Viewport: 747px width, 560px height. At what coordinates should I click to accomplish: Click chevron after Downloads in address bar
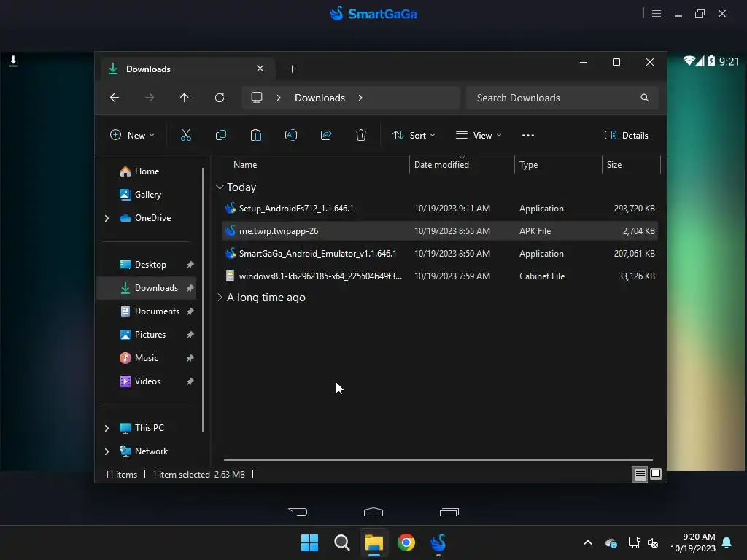(x=360, y=98)
